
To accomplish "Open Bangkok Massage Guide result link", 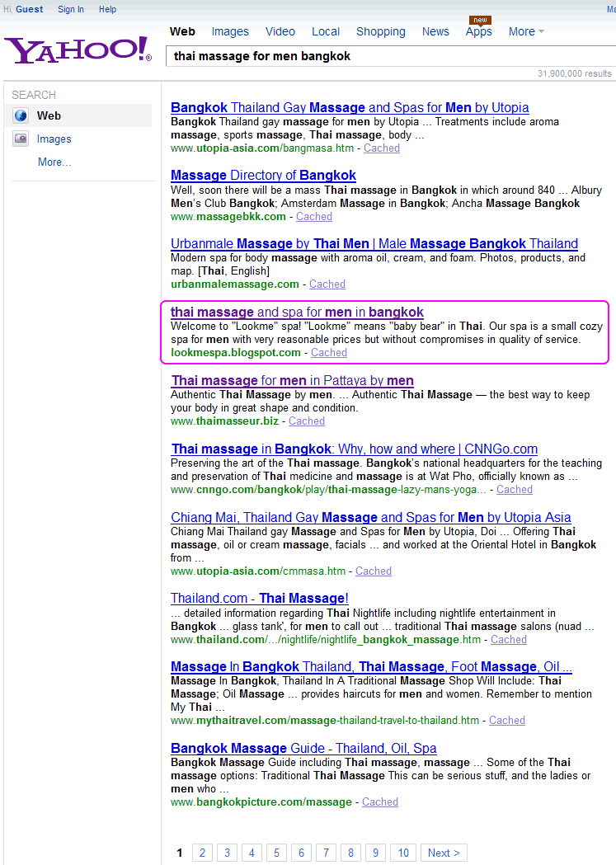I will [303, 748].
